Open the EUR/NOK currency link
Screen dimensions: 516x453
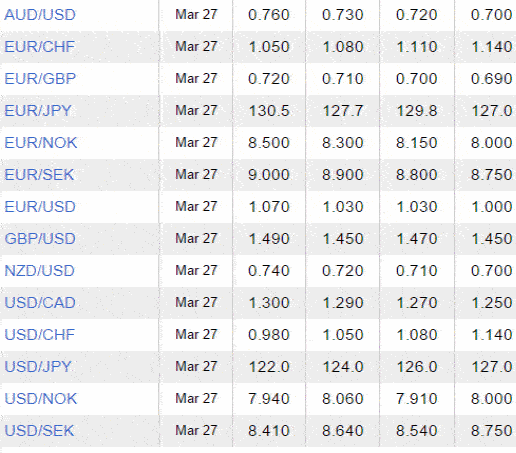coord(41,143)
